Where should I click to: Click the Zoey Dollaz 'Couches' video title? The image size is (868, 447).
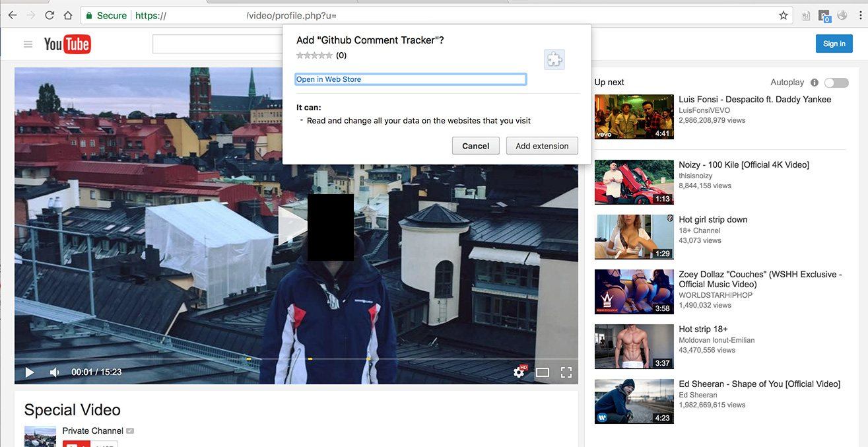[760, 279]
